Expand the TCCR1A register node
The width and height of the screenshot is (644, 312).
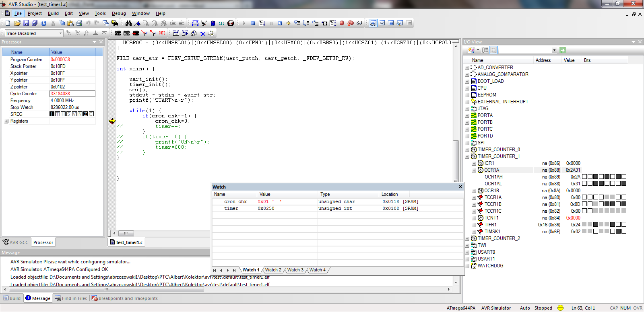pos(474,197)
